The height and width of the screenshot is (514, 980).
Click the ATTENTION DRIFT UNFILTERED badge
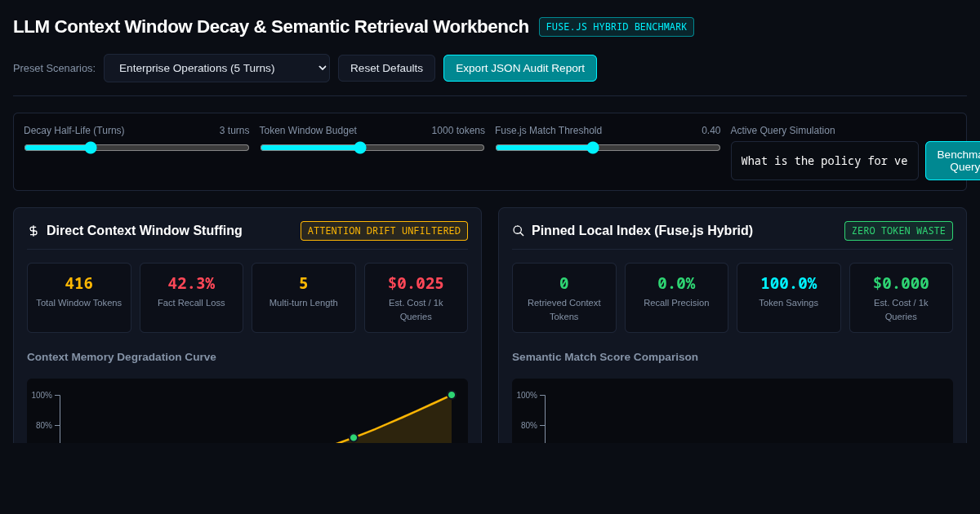coord(384,231)
